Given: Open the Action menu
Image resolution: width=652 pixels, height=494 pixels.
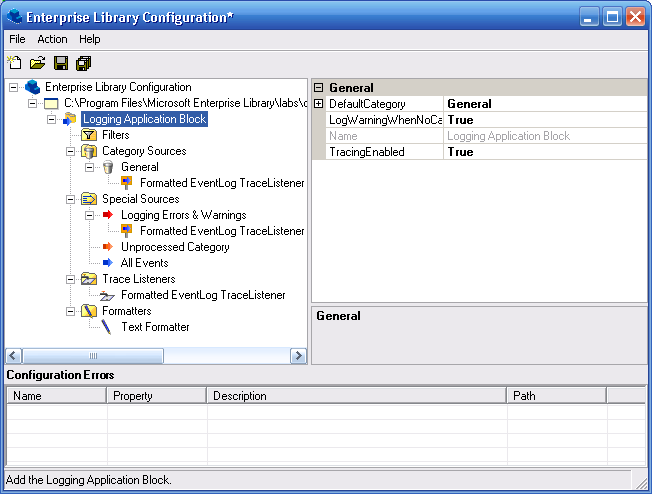Looking at the screenshot, I should click(52, 39).
